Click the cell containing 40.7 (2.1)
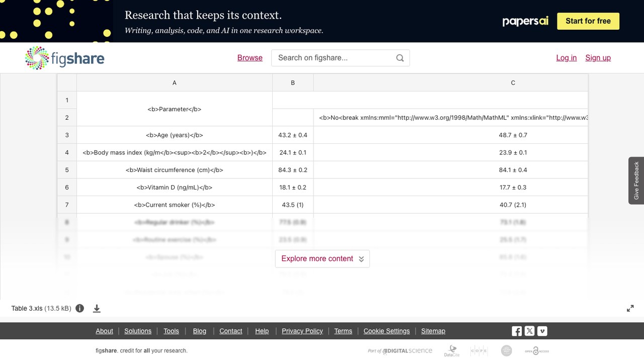The height and width of the screenshot is (362, 644). coord(451,205)
